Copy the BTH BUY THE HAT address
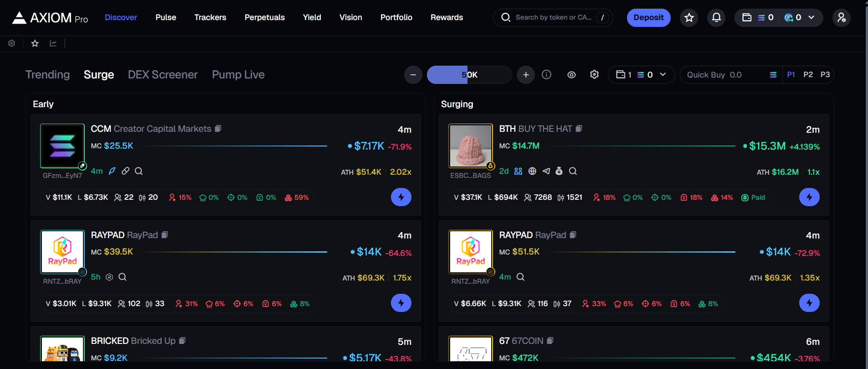This screenshot has height=369, width=868. pyautogui.click(x=579, y=129)
